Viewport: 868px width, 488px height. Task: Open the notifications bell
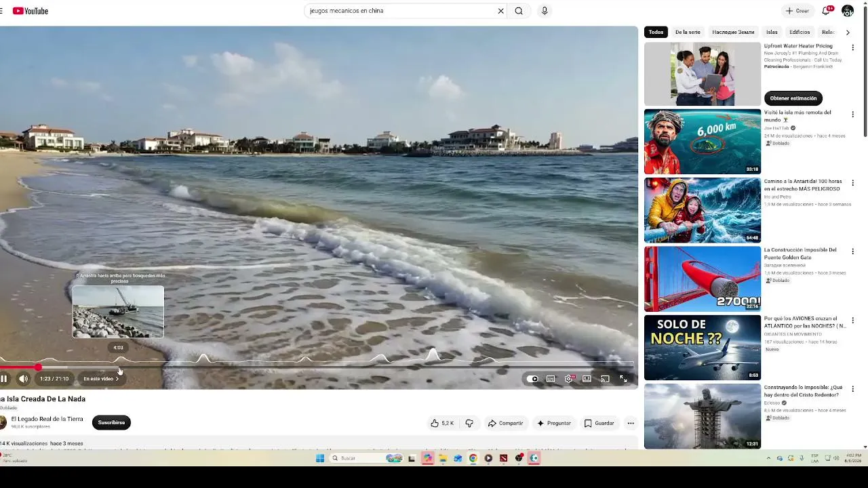[826, 11]
